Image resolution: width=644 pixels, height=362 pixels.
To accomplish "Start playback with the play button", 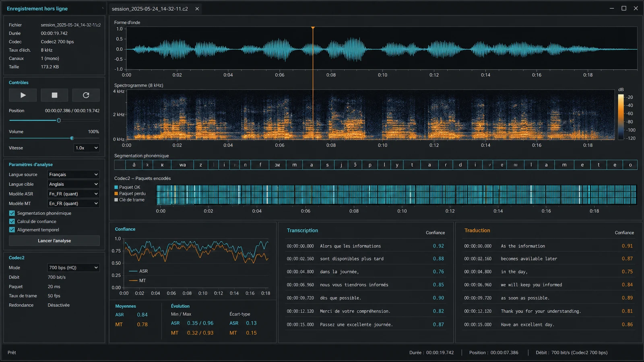I will (23, 95).
